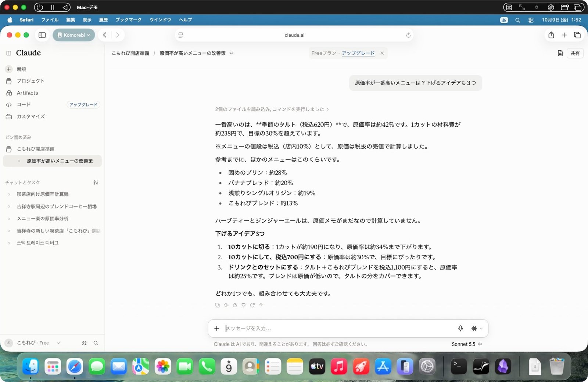Screen dimensions: 588x382
Task: Dismiss the Free plan banner
Action: pyautogui.click(x=382, y=53)
